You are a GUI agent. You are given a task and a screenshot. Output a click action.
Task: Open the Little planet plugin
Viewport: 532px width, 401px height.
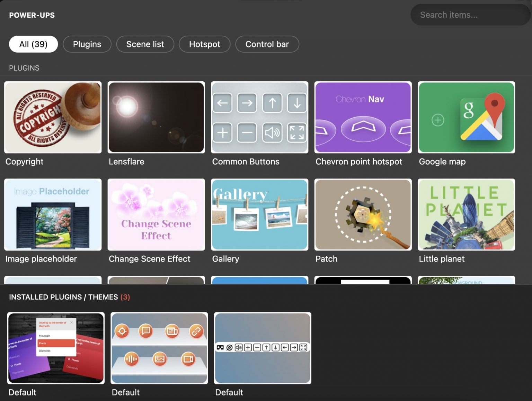click(466, 215)
